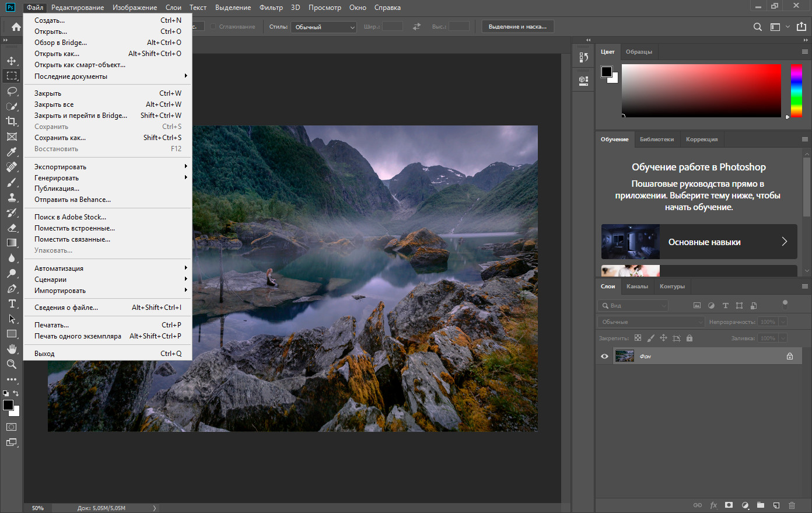Image resolution: width=812 pixels, height=513 pixels.
Task: Open the 3D panel cube icon
Action: click(x=583, y=81)
